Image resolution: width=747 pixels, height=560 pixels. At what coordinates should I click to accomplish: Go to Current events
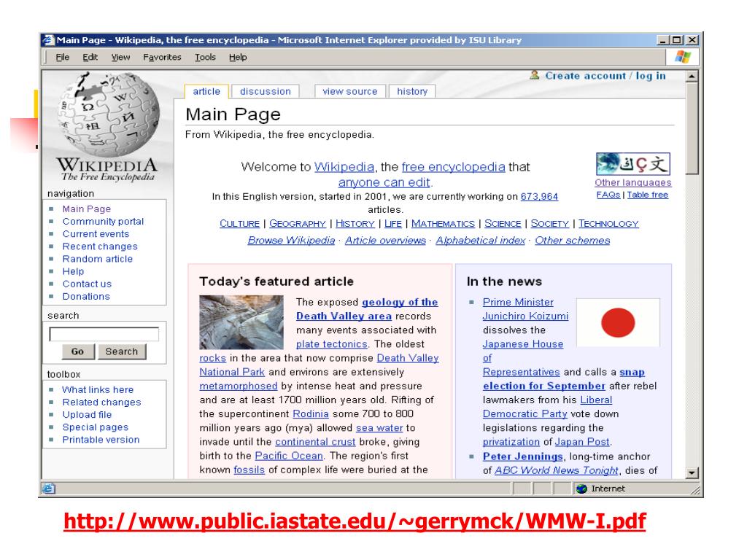point(96,234)
